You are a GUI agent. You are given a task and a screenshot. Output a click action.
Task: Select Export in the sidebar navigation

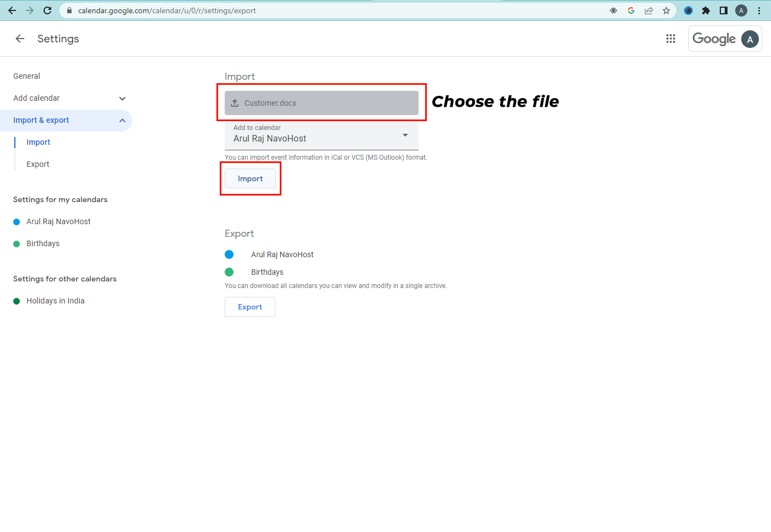coord(37,164)
